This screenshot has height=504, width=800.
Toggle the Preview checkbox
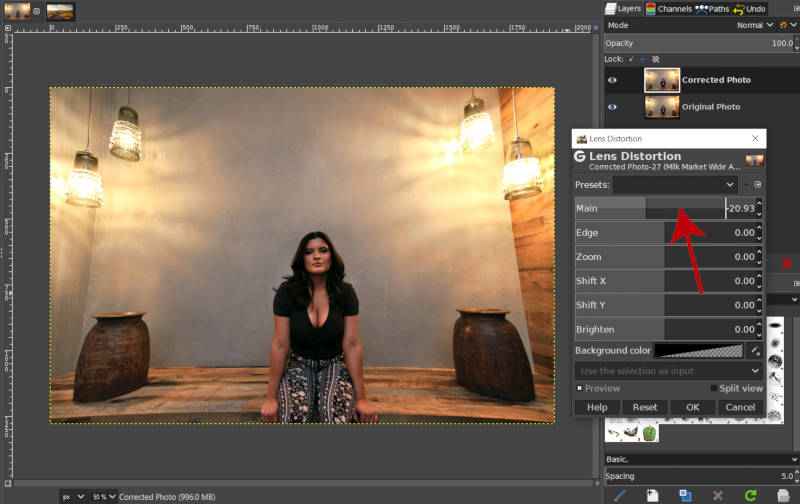pyautogui.click(x=579, y=388)
